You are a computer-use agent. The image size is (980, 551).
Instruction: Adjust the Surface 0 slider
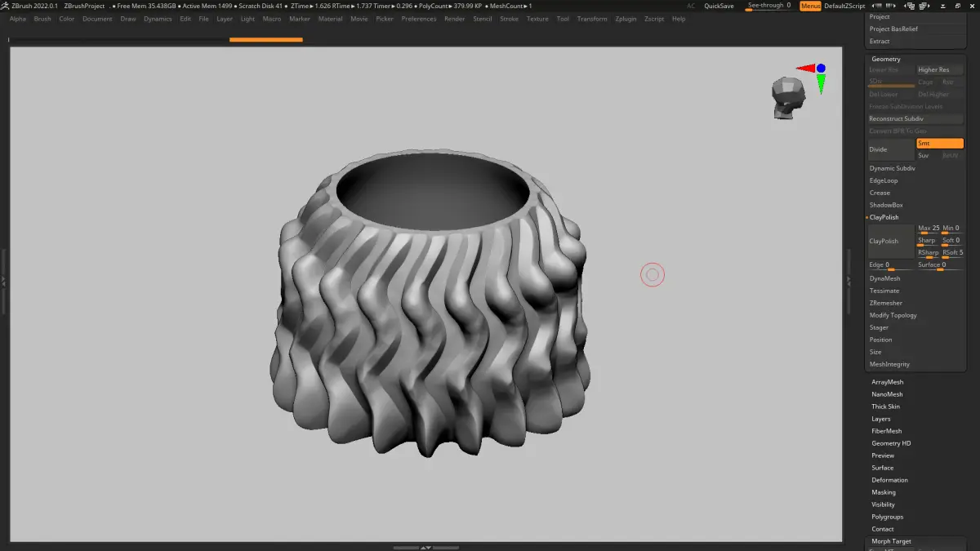[x=940, y=266]
